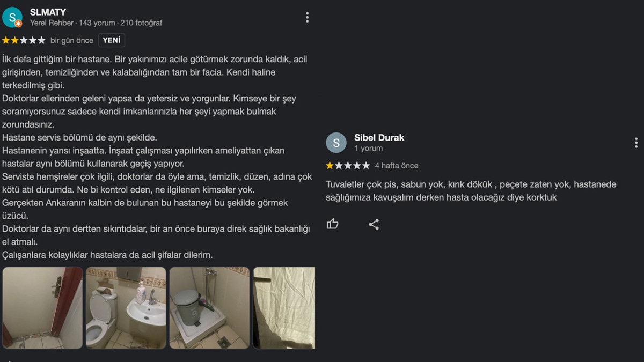The width and height of the screenshot is (644, 362).
Task: Open Sibel Durak review three-dot menu
Action: (636, 143)
